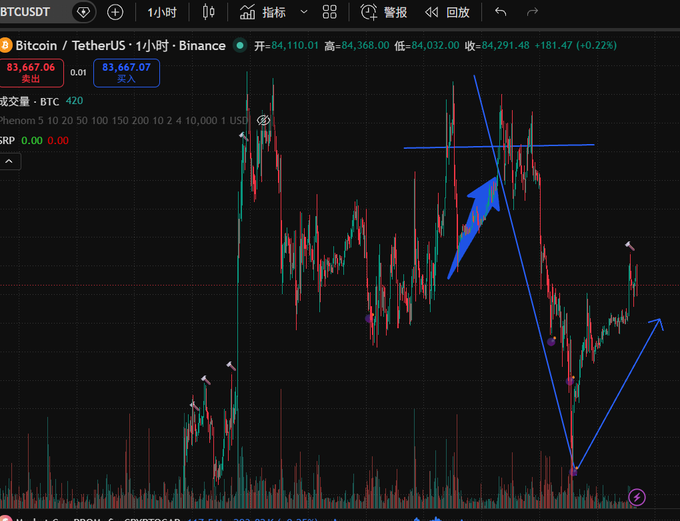Image resolution: width=680 pixels, height=521 pixels.
Task: Select the 成交量 · BTC volume legend
Action: coord(41,102)
